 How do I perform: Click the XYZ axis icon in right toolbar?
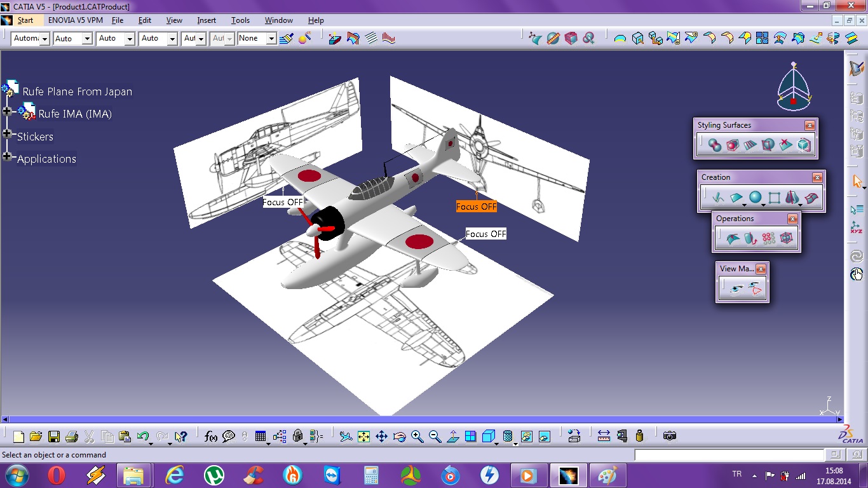coord(857,227)
